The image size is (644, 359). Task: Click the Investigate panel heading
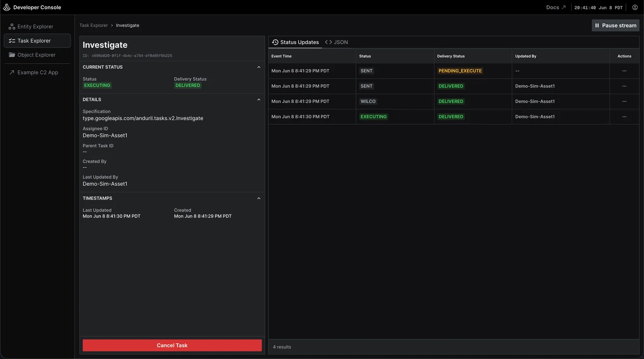tap(105, 45)
